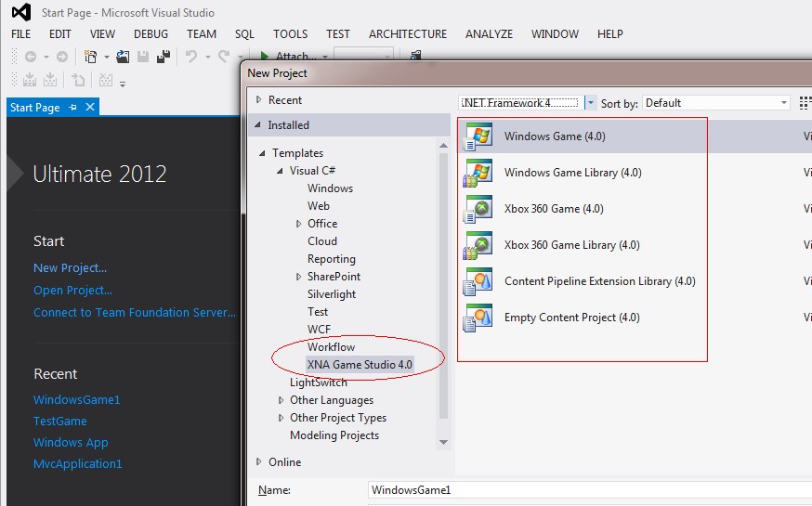
Task: Open toolbar options overflow arrow on second row
Action: click(123, 83)
